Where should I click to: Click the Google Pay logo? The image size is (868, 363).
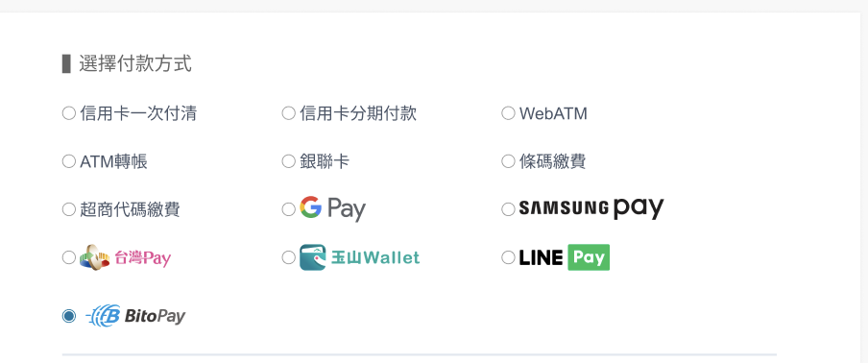tap(332, 209)
